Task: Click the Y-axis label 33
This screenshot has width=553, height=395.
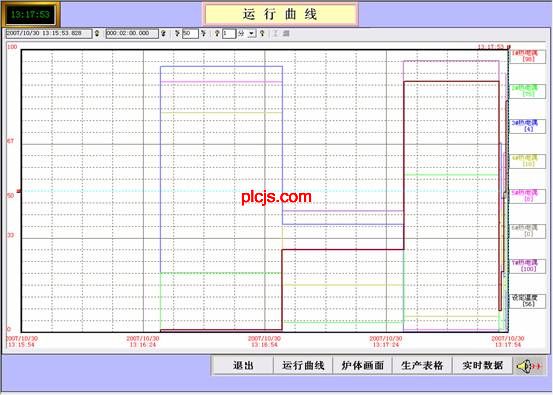Action: point(11,235)
